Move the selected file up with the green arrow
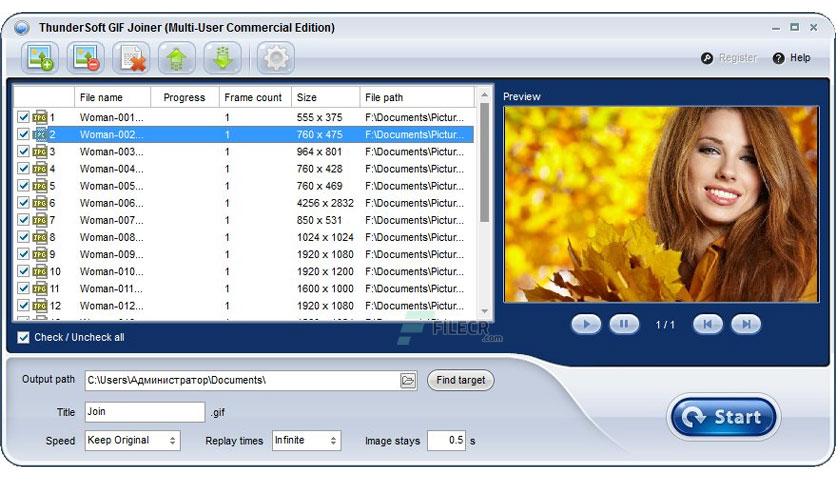Screen dimensions: 836x484 tap(176, 58)
